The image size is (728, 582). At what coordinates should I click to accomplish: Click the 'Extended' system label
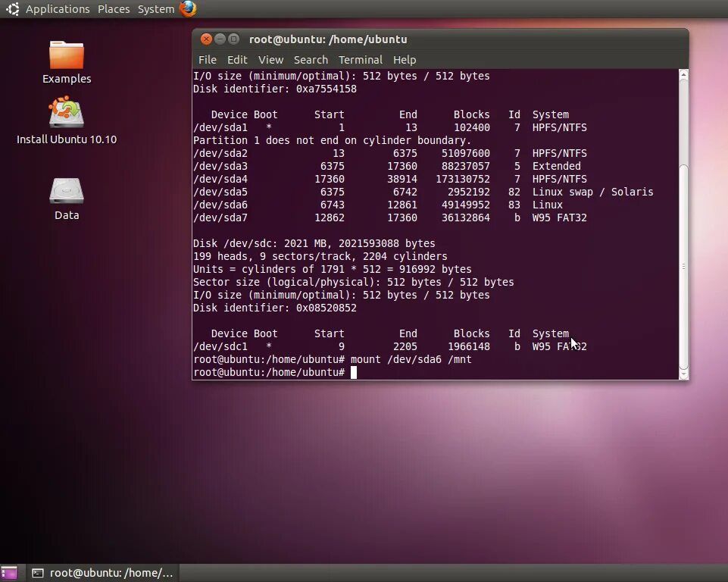click(557, 166)
